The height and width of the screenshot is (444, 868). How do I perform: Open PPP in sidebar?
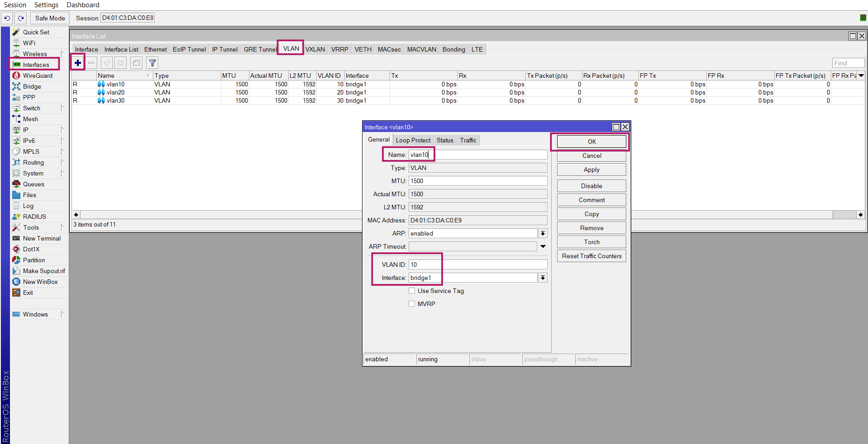tap(29, 97)
